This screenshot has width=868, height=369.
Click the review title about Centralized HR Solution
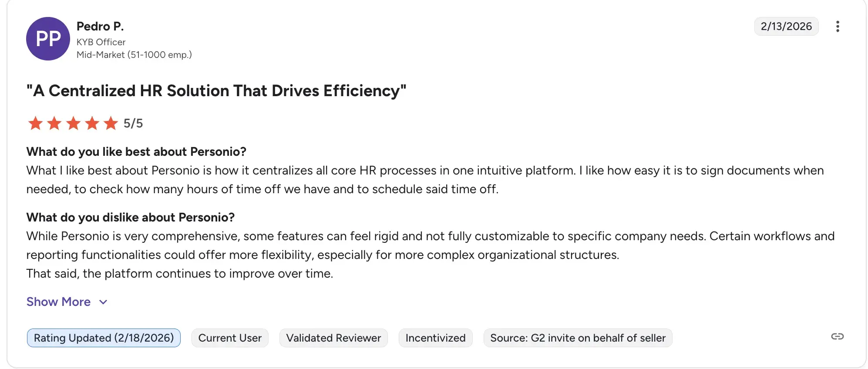pos(216,91)
